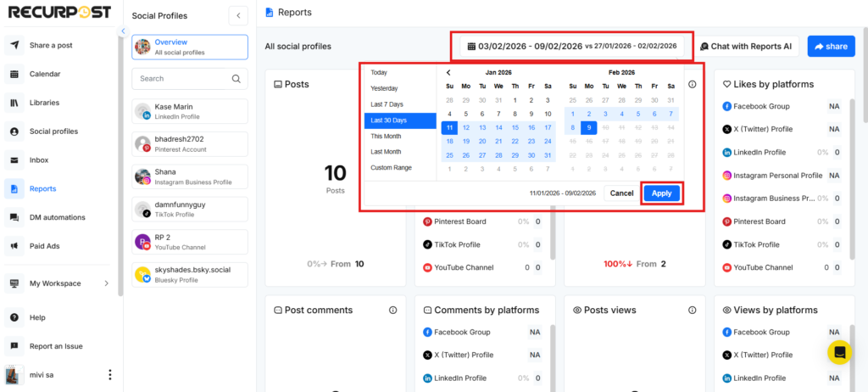Screen dimensions: 868x392
Task: Select the This Month preset
Action: click(400, 136)
